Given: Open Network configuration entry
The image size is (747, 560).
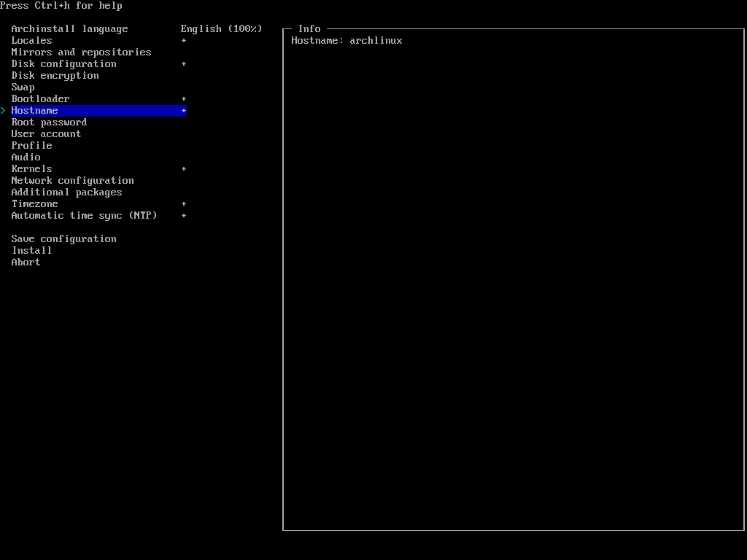Looking at the screenshot, I should point(72,181).
